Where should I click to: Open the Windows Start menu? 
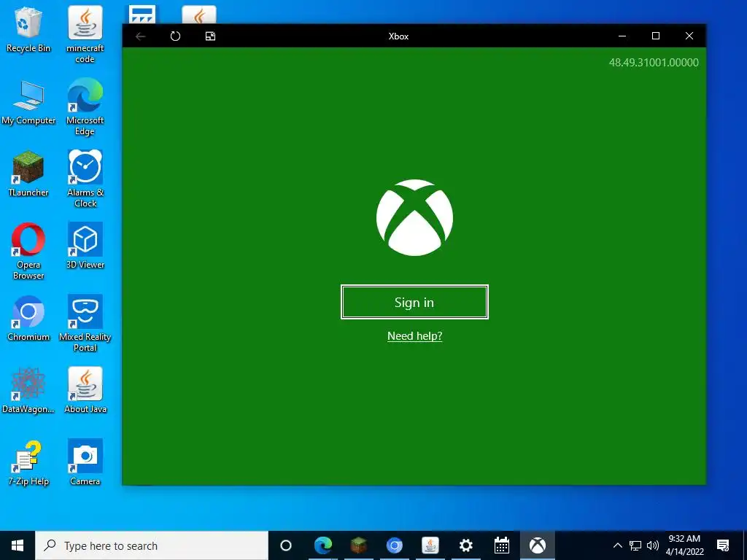[x=18, y=545]
